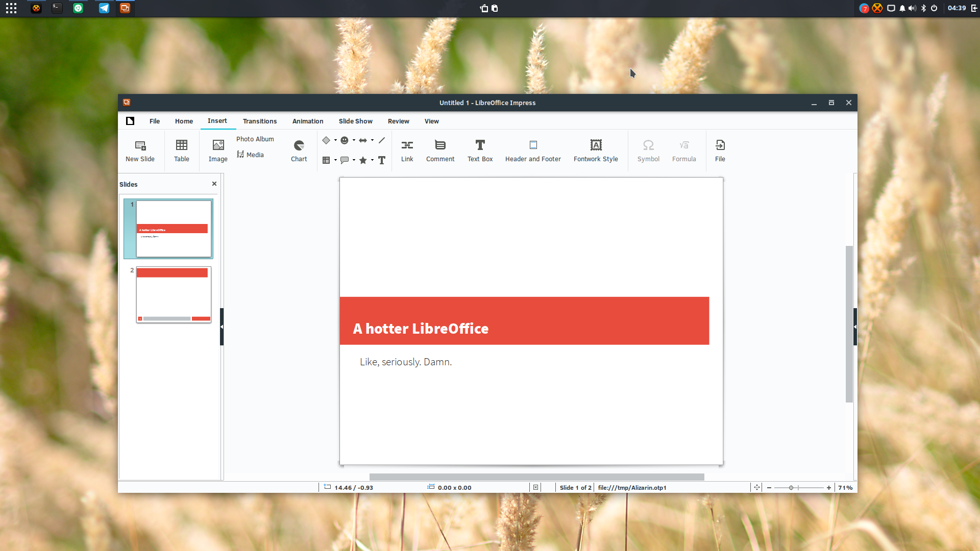Viewport: 980px width, 551px height.
Task: Click the insert File icon
Action: [720, 145]
